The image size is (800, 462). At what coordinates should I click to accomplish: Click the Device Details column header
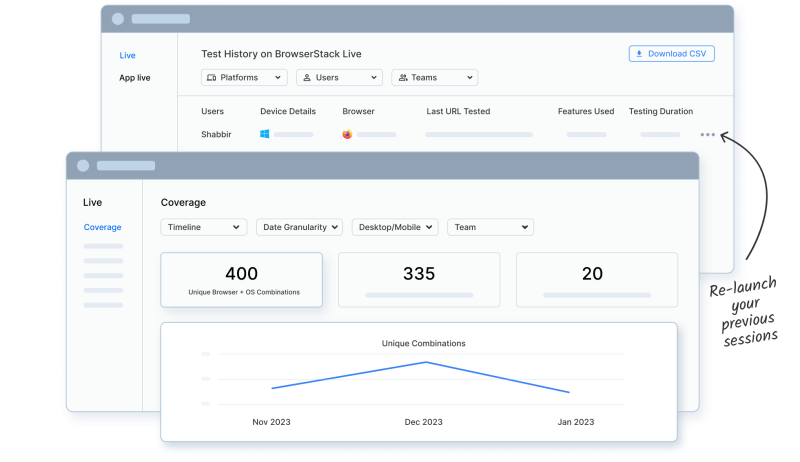point(288,111)
